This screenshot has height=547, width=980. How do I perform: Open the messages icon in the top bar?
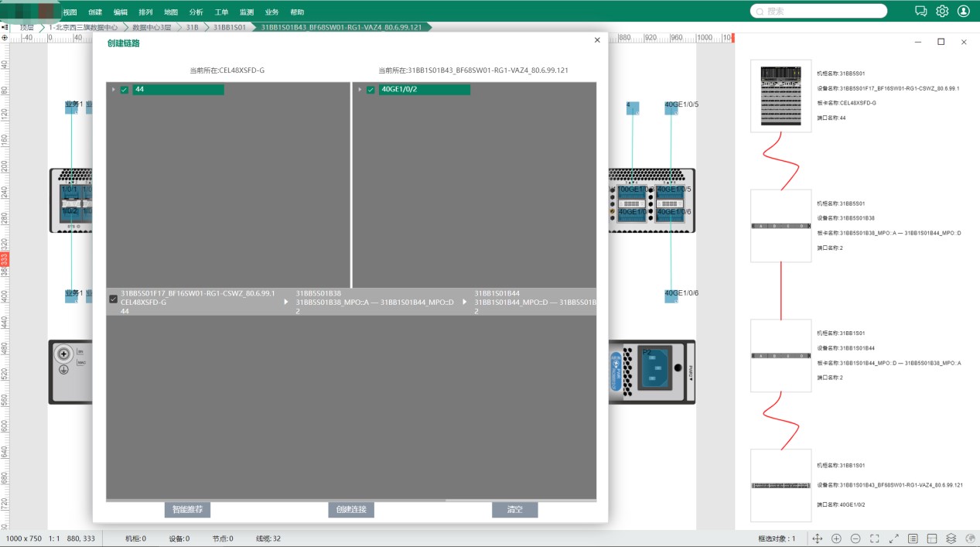pyautogui.click(x=920, y=11)
